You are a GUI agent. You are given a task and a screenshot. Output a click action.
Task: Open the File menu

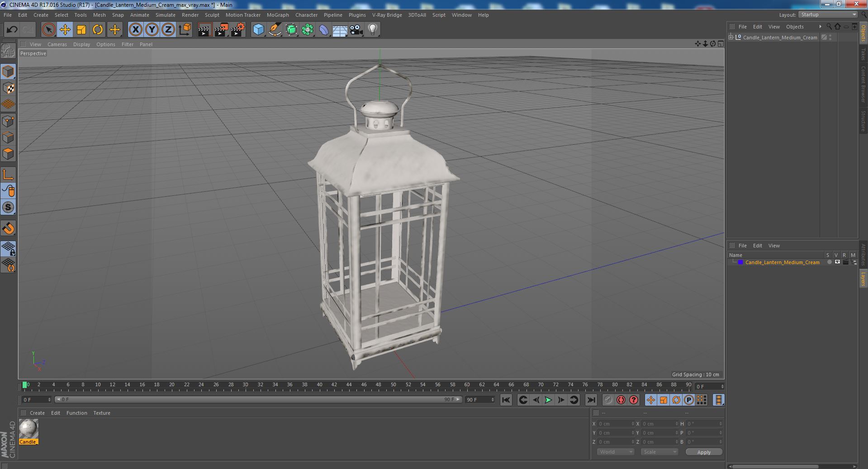point(8,15)
